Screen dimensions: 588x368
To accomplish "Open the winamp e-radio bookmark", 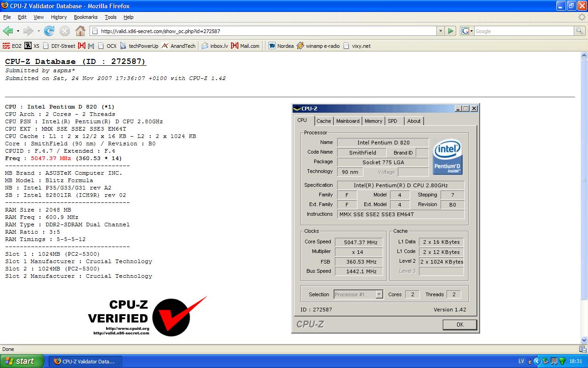I will tap(318, 46).
